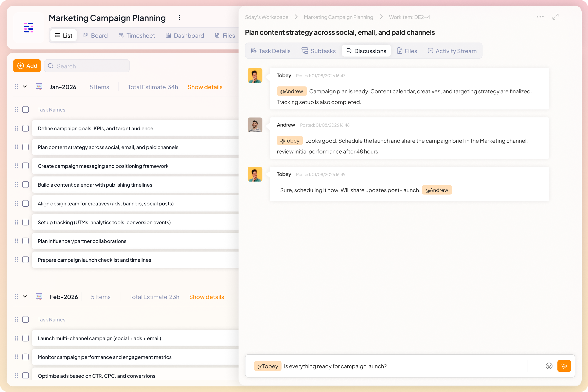Click the Feb-2026 sprint board icon

(x=39, y=296)
